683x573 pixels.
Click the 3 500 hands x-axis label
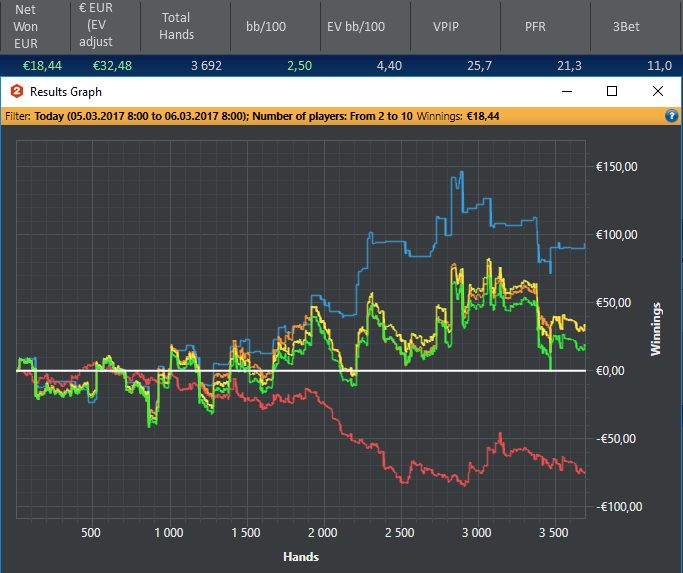click(554, 532)
